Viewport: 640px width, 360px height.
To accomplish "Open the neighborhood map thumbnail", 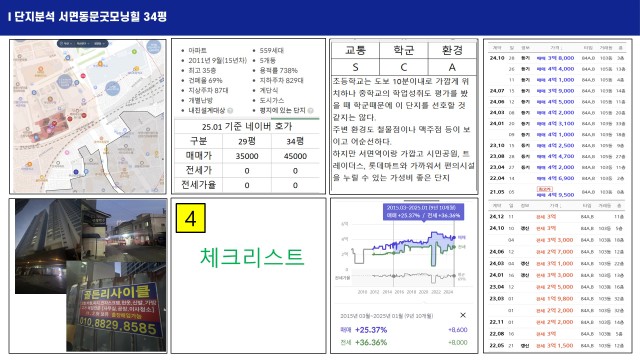I will click(88, 117).
